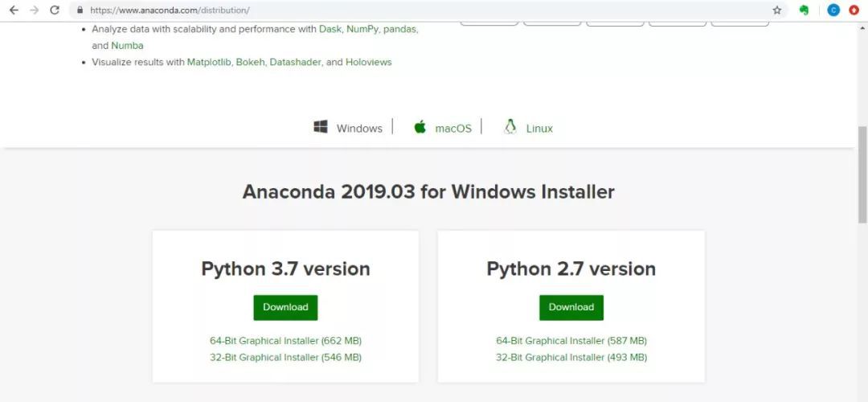Follow the Holoviews link
This screenshot has height=402, width=868.
tap(369, 62)
